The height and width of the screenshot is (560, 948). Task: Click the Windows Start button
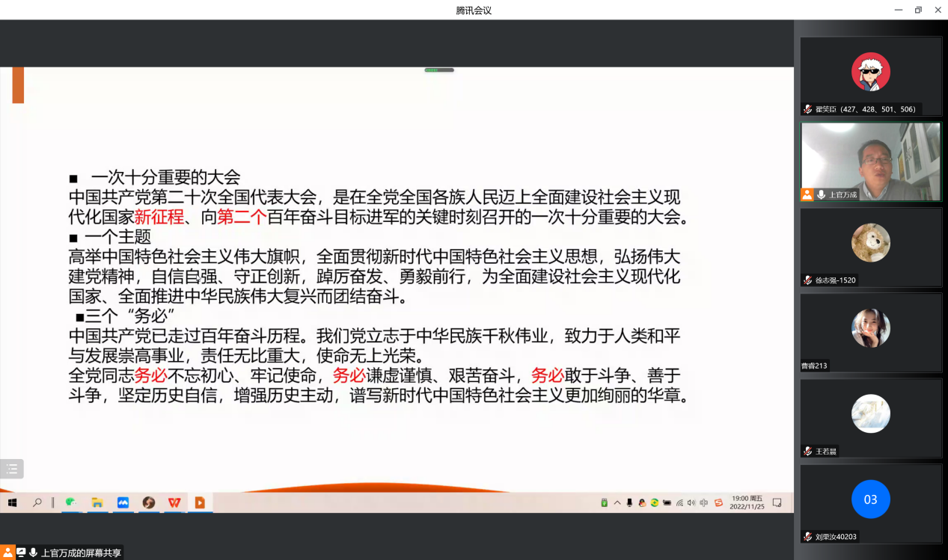coord(12,502)
